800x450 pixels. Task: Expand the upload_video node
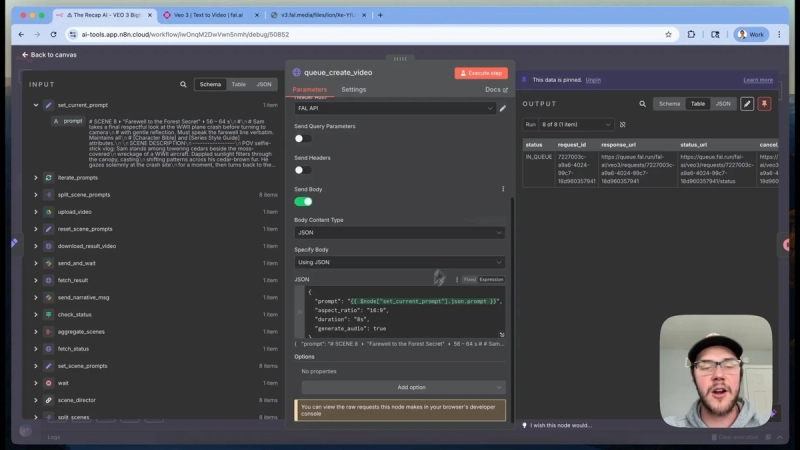[x=36, y=212]
